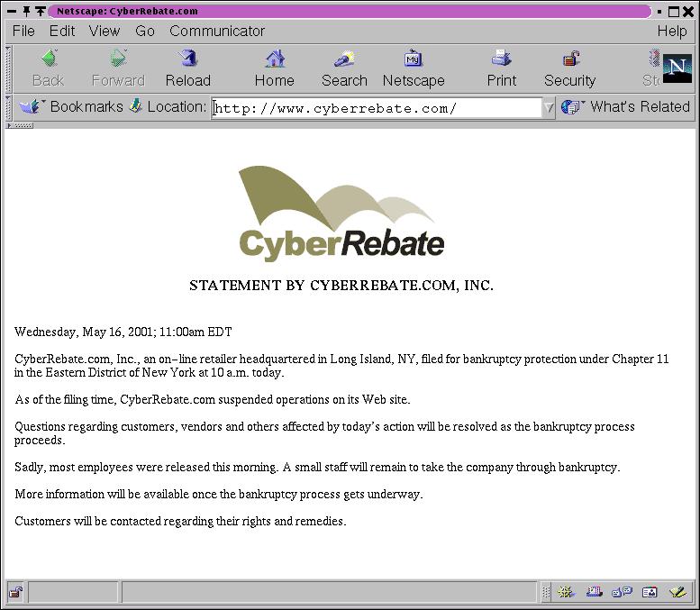Open the Go menu

145,31
